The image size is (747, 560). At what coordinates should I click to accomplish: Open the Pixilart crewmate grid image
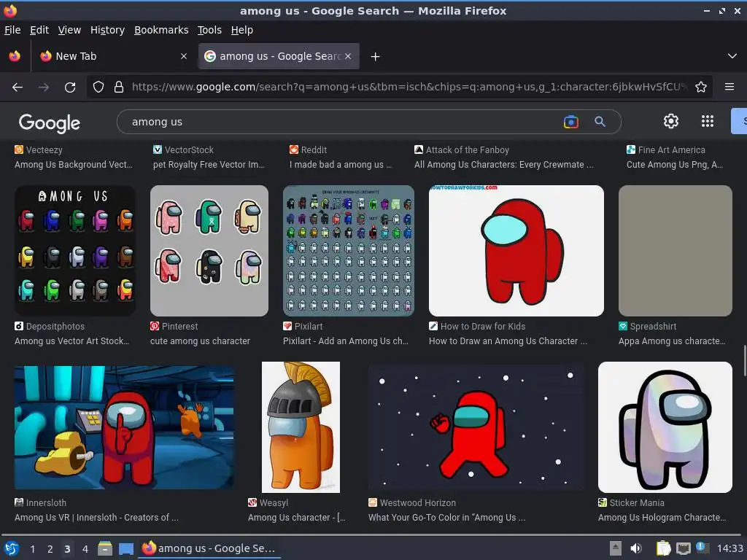point(348,251)
